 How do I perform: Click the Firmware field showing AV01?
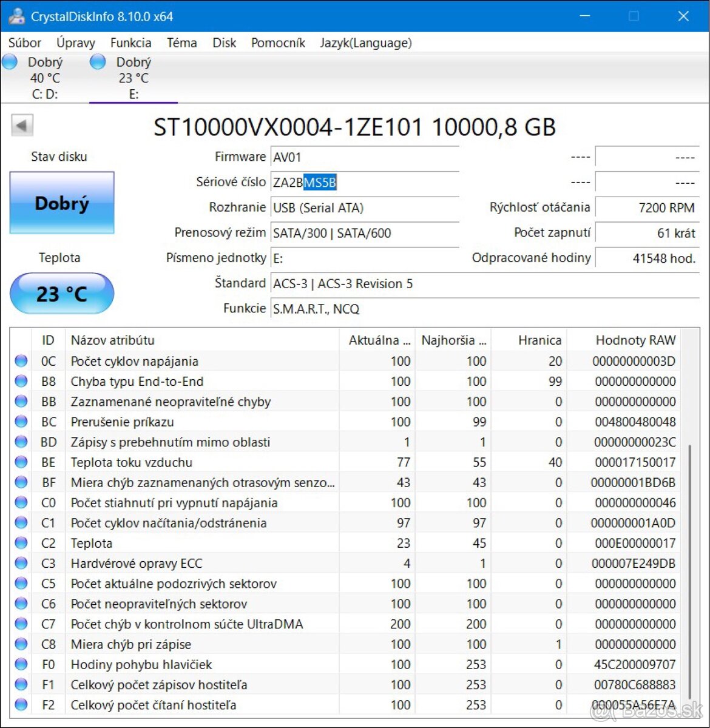click(364, 157)
